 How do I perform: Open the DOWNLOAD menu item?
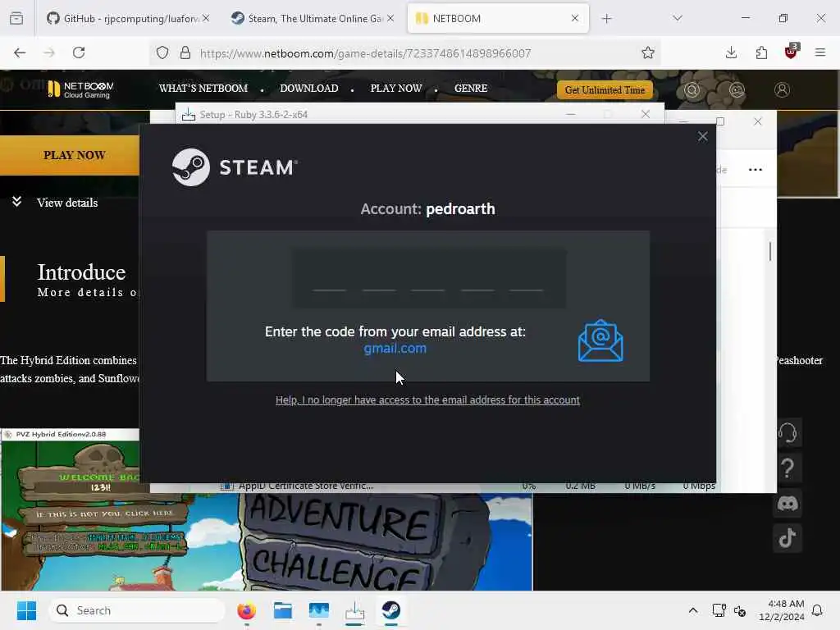pos(309,89)
